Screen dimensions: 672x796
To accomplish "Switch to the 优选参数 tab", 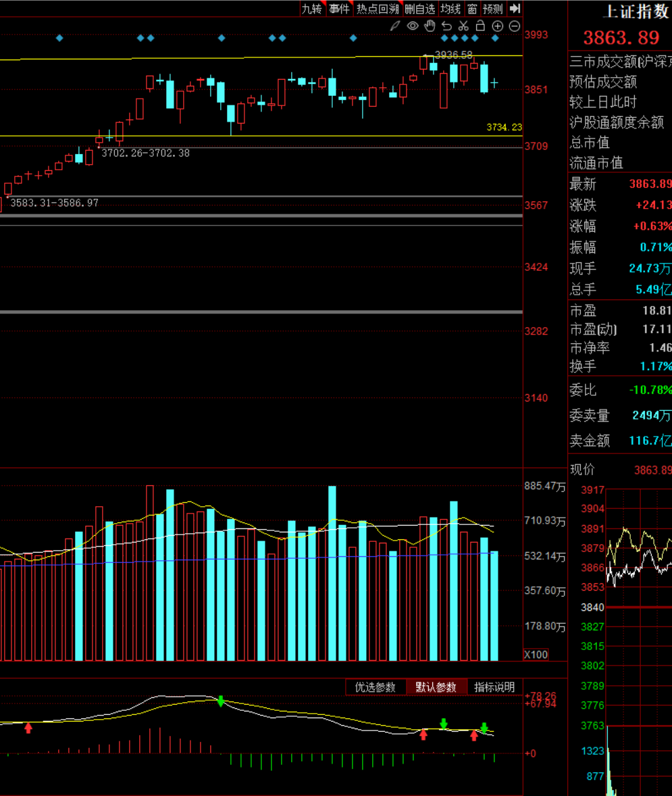I will [x=376, y=687].
